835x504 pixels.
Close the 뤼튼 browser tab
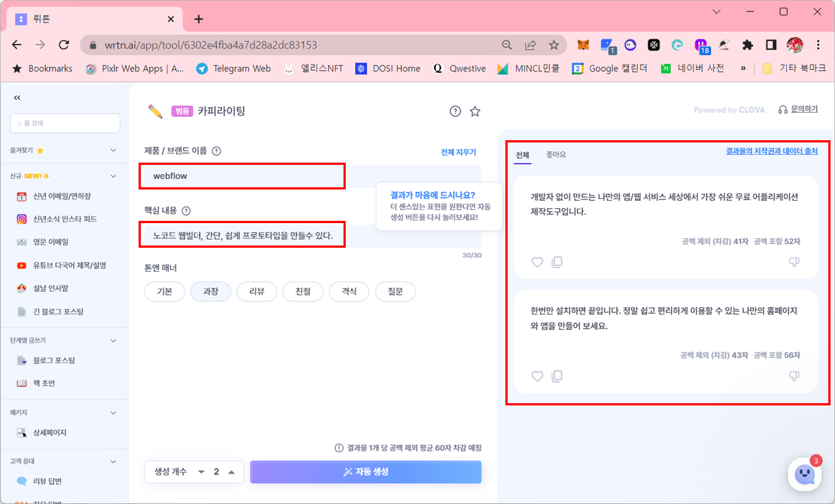pos(171,19)
